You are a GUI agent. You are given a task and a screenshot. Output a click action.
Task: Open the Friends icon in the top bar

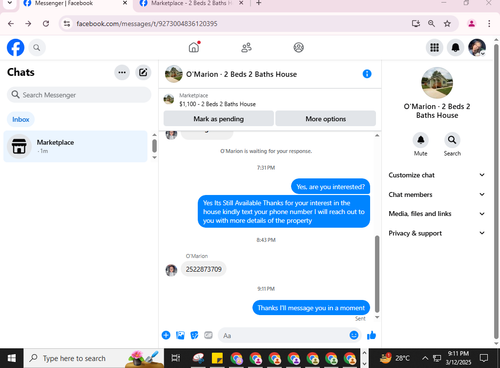246,48
